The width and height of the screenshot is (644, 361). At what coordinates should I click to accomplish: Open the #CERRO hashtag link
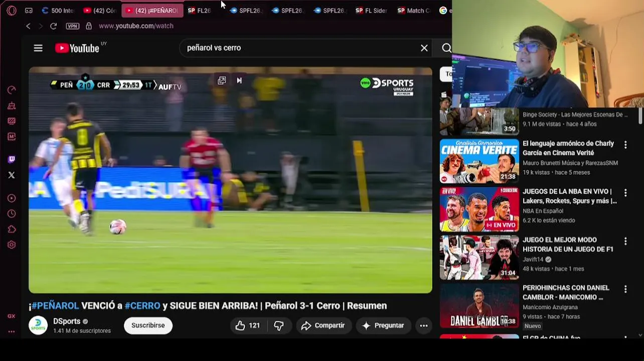142,306
